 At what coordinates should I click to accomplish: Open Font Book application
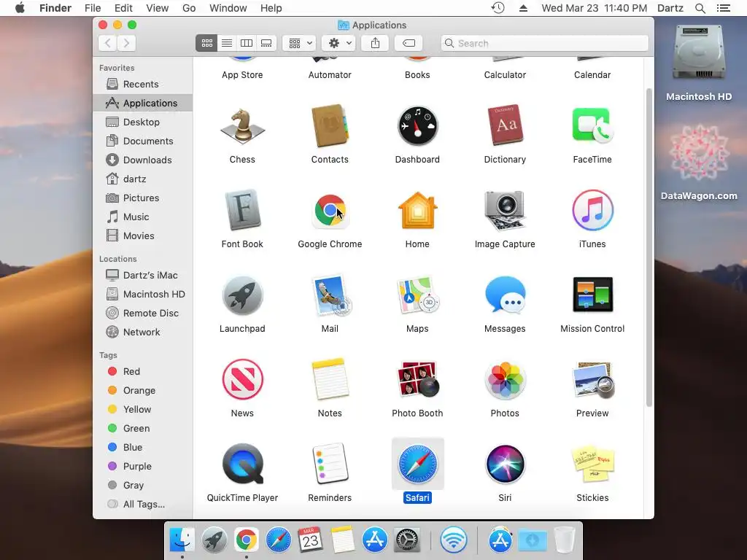pos(242,210)
